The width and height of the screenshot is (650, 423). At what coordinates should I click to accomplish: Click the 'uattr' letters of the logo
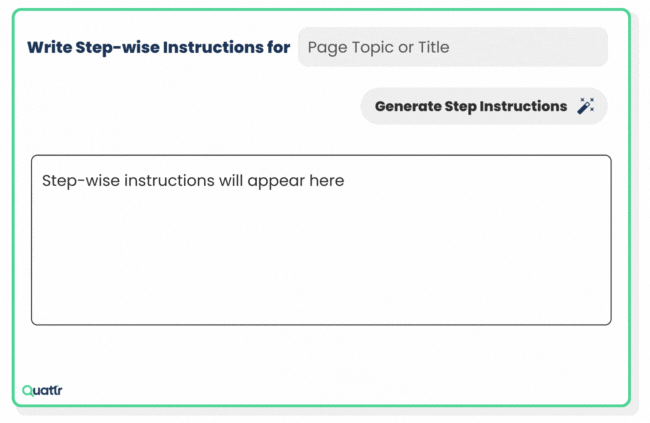48,390
